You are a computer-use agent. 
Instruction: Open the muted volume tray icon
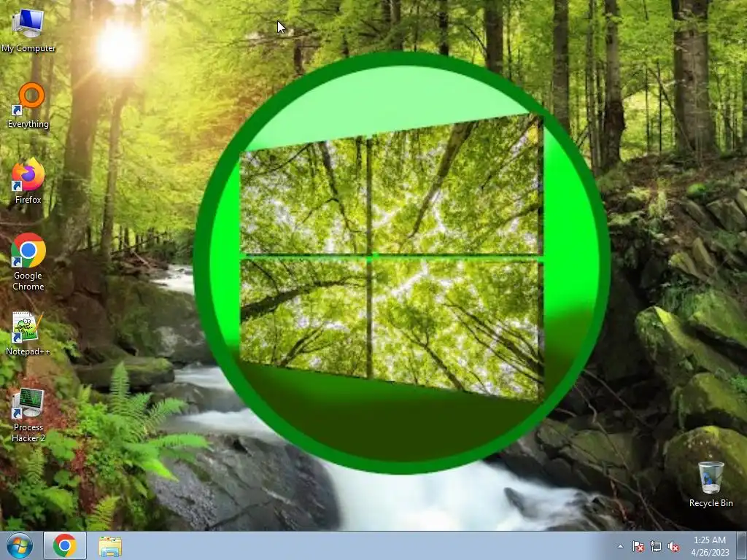673,546
